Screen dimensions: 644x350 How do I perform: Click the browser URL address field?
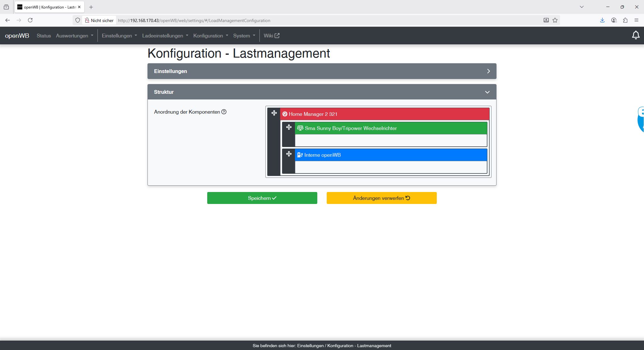[314, 20]
